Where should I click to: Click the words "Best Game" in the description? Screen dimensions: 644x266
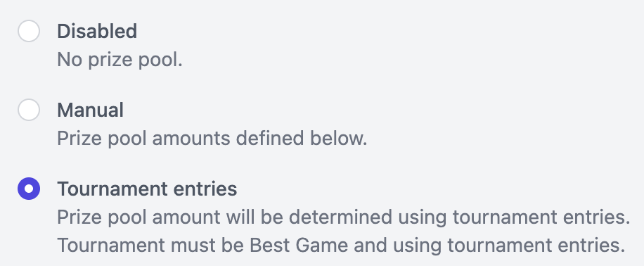pyautogui.click(x=299, y=246)
